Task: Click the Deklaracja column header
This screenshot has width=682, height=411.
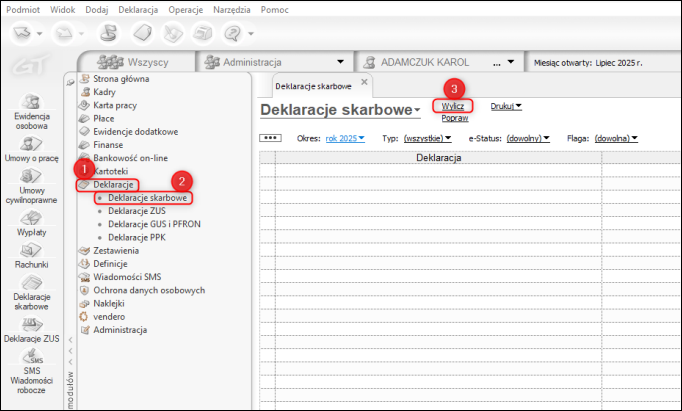Action: [438, 157]
